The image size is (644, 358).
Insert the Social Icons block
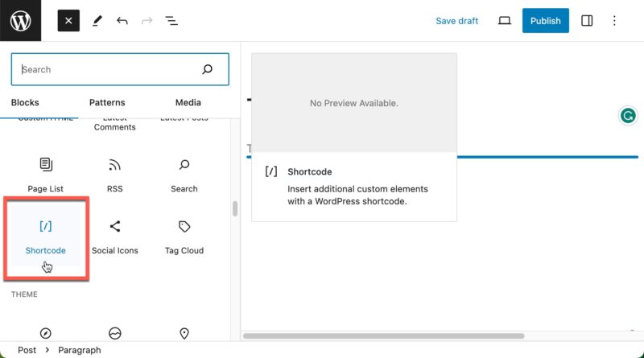pyautogui.click(x=114, y=237)
